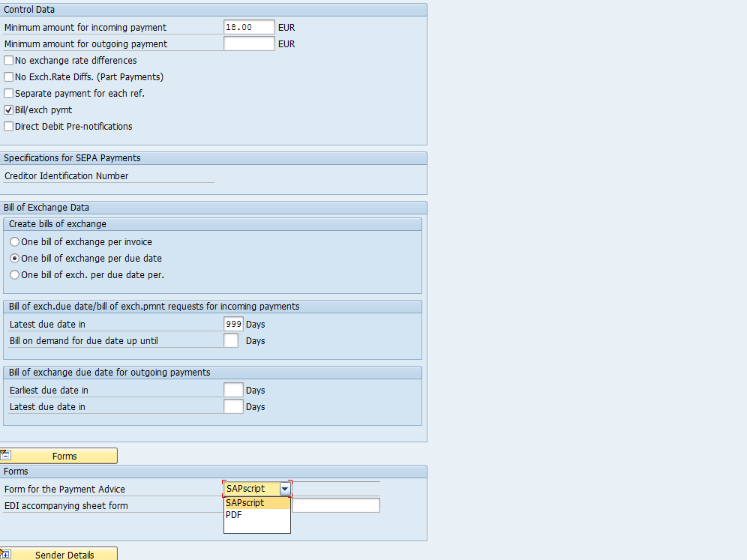Tick No Exch.Rate Diffs. (Part Payments)
The width and height of the screenshot is (747, 560).
tap(8, 76)
